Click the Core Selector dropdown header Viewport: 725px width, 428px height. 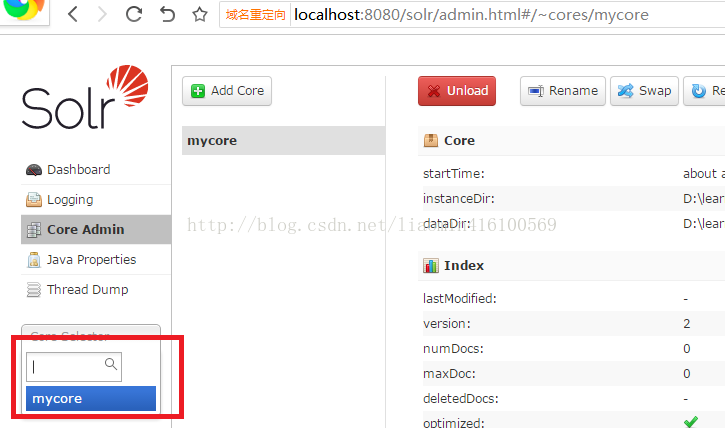coord(91,335)
